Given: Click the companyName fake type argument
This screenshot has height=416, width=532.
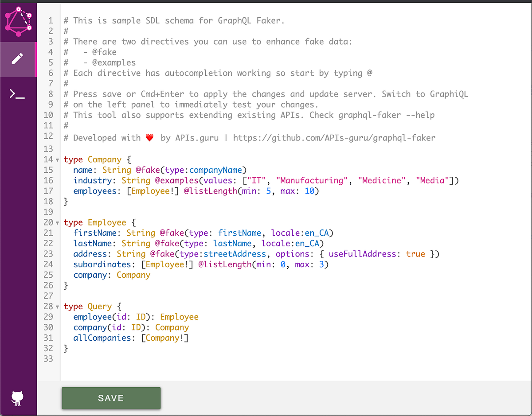Looking at the screenshot, I should click(216, 170).
